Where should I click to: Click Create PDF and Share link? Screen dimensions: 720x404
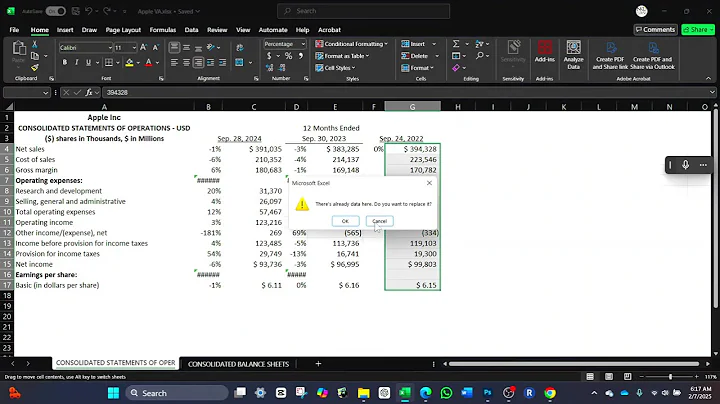point(610,54)
